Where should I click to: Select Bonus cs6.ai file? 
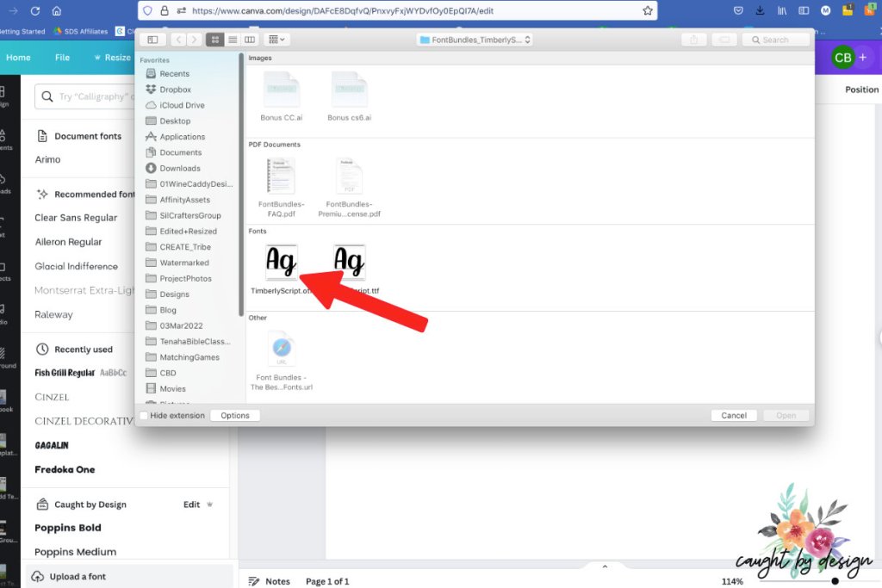tap(350, 96)
